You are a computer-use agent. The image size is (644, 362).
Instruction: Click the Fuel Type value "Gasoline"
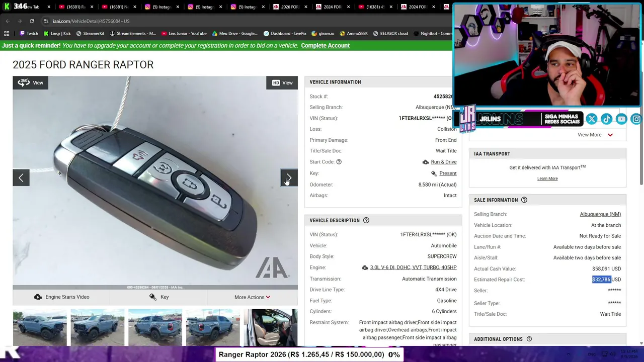447,301
